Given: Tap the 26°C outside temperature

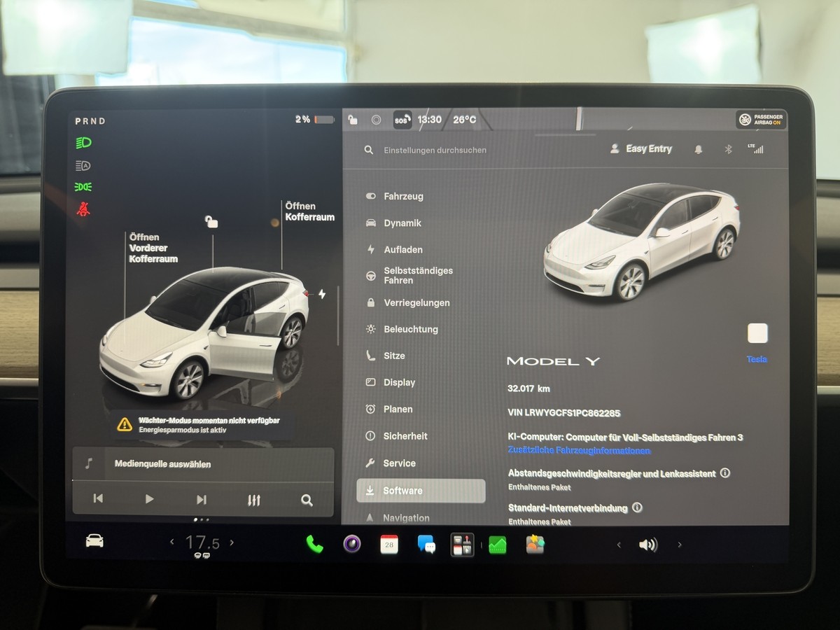Looking at the screenshot, I should (x=465, y=120).
